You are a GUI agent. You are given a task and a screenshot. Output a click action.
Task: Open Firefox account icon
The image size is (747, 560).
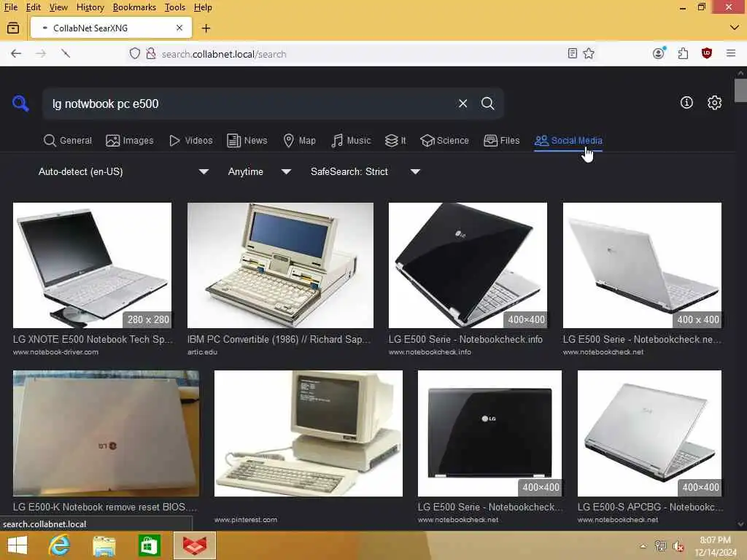point(659,52)
